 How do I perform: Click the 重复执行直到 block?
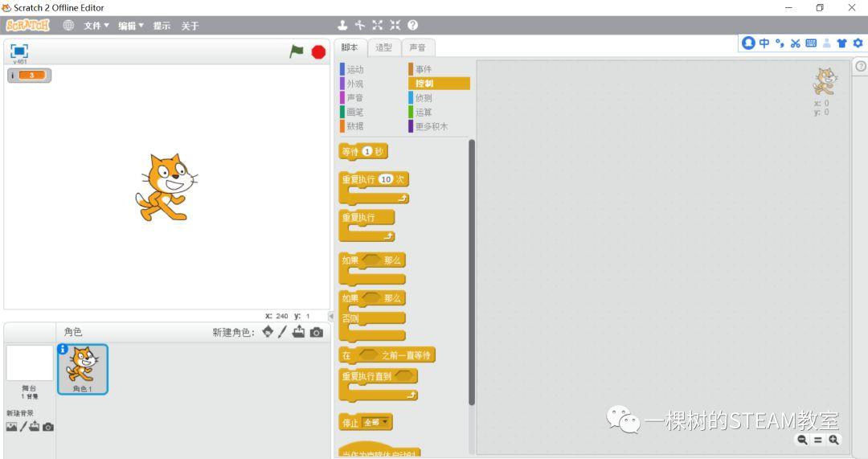(378, 385)
